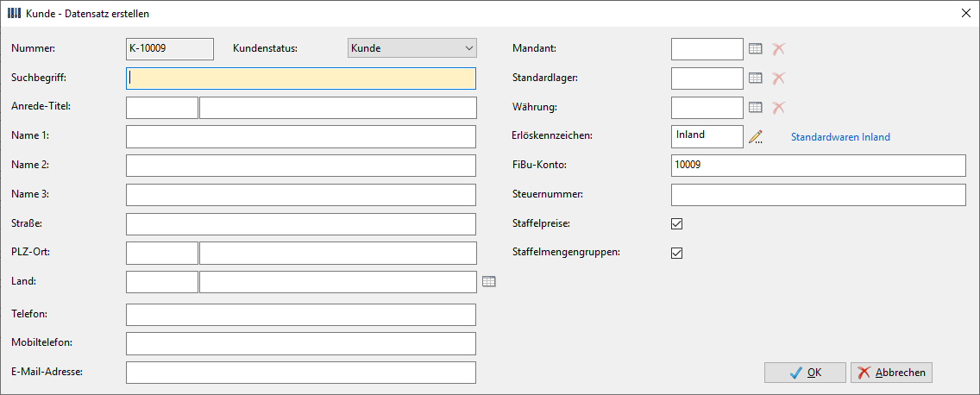Click the Standardlager input field

pos(707,78)
